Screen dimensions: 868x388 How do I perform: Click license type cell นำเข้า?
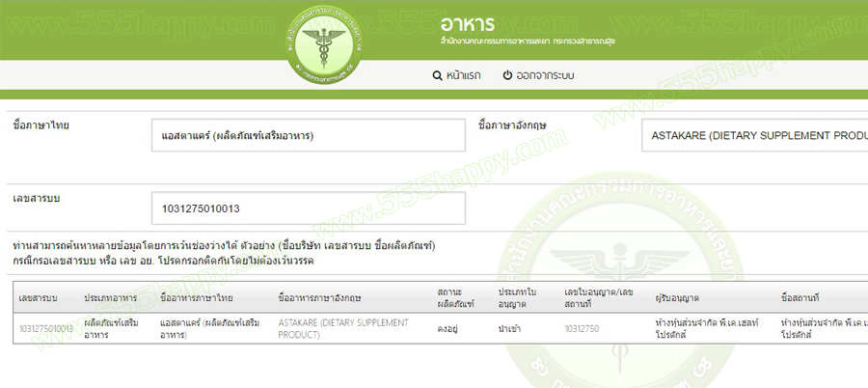pyautogui.click(x=509, y=329)
